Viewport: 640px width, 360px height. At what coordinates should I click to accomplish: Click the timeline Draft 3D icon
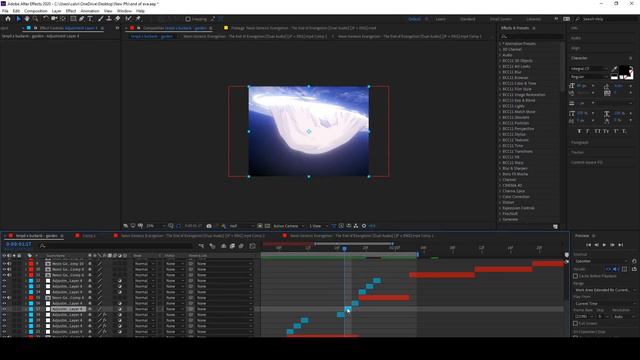click(212, 246)
